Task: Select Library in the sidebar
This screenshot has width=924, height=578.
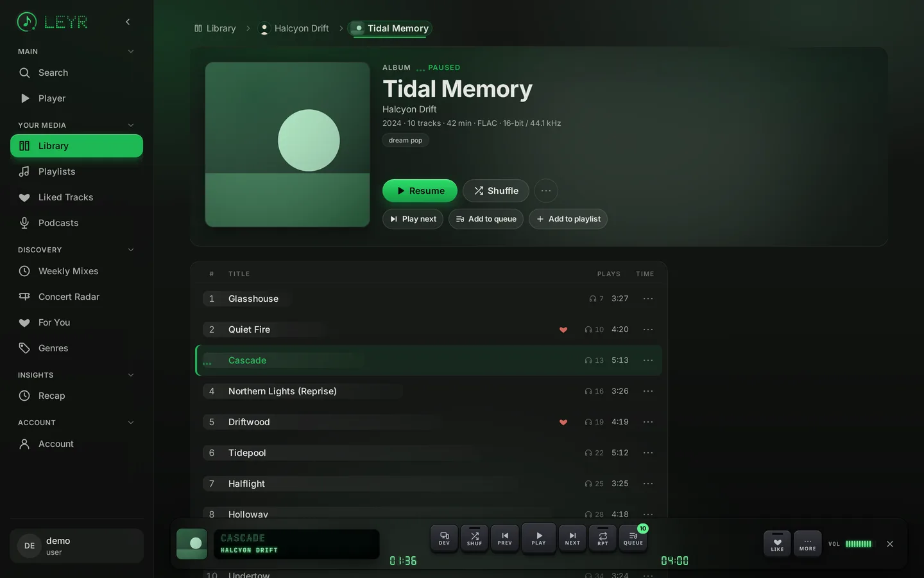Action: point(76,146)
